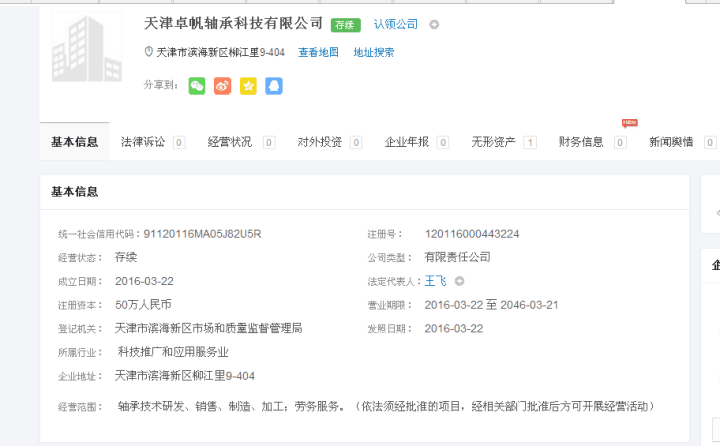This screenshot has height=446, width=720.
Task: Switch to the 企业年报 tab
Action: 407,142
